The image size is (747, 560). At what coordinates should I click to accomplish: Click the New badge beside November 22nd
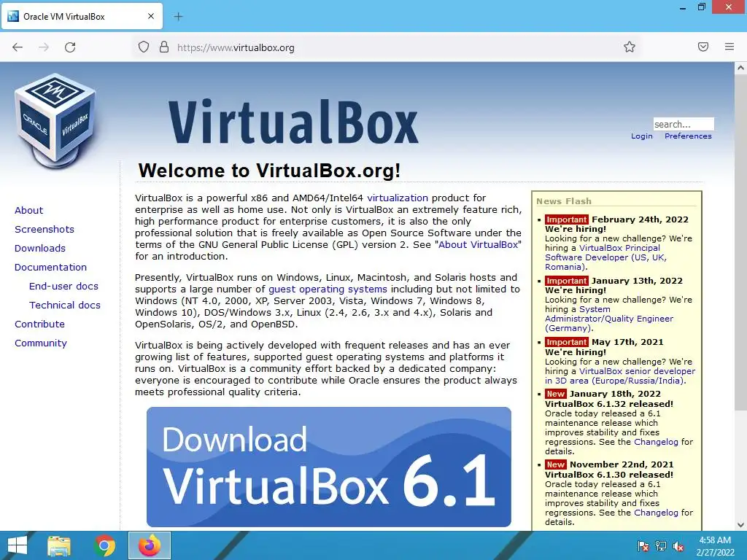[x=555, y=464]
